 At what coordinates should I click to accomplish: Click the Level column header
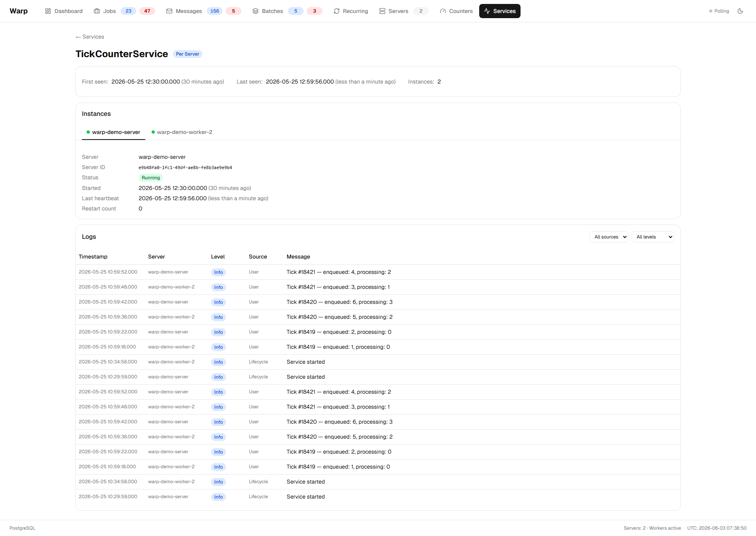point(218,257)
